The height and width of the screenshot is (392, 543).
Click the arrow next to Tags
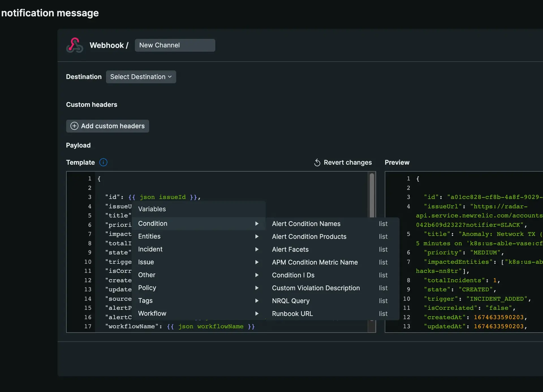[257, 301]
